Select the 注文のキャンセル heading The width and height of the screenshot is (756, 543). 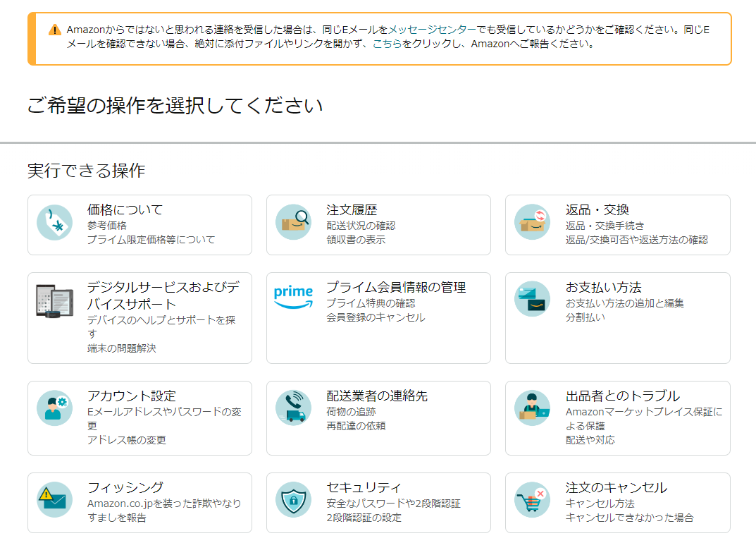pyautogui.click(x=616, y=487)
